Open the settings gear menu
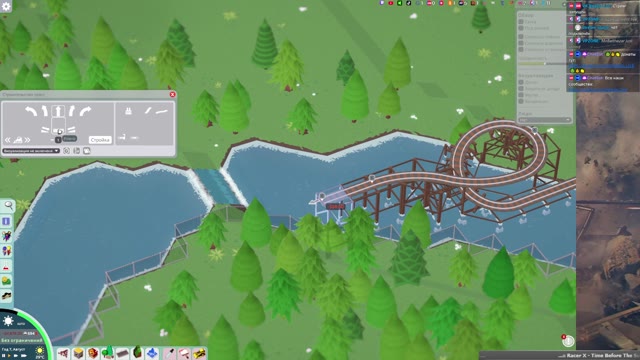This screenshot has height=360, width=640. (6, 6)
